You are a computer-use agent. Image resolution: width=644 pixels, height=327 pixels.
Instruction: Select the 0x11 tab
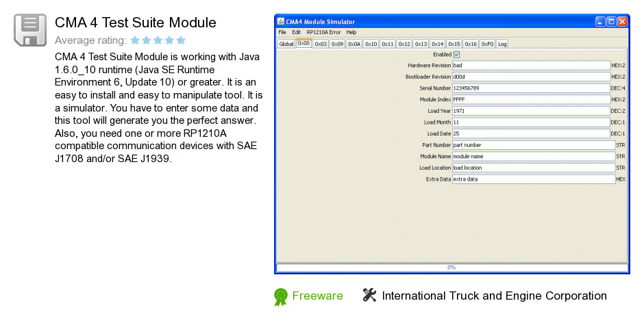388,44
